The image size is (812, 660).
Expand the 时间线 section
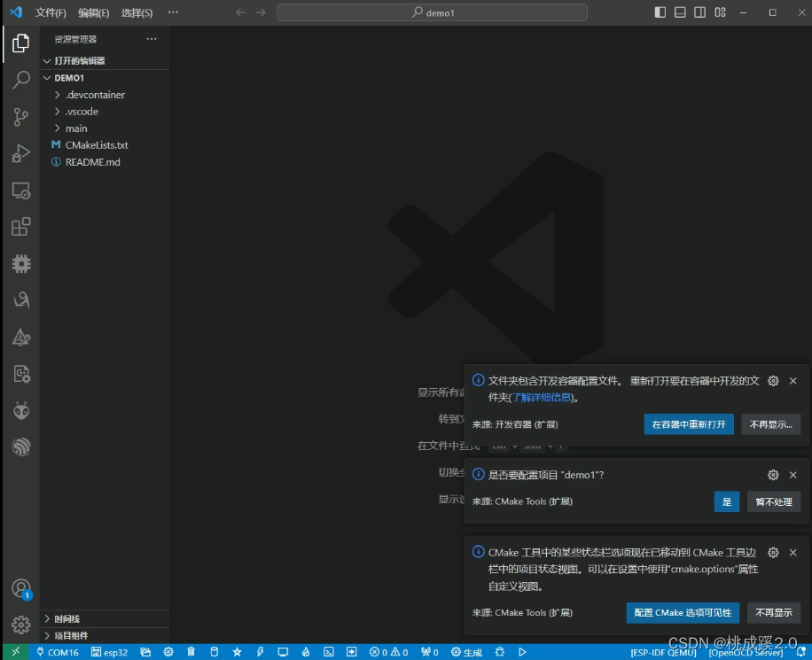click(x=105, y=618)
